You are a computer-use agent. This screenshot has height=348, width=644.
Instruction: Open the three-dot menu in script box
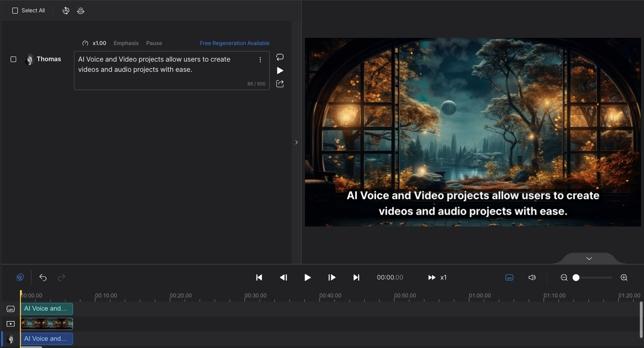[x=260, y=60]
